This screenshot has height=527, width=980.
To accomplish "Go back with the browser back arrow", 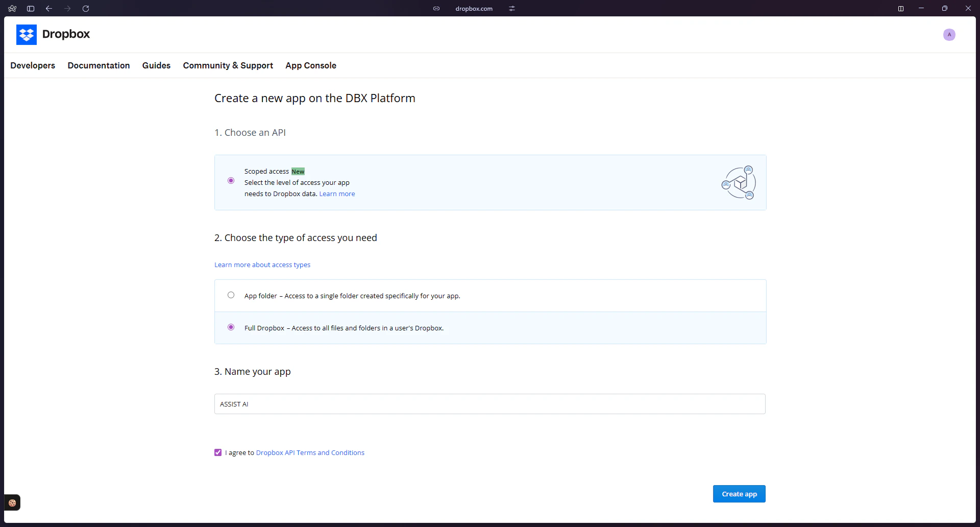I will (x=49, y=8).
